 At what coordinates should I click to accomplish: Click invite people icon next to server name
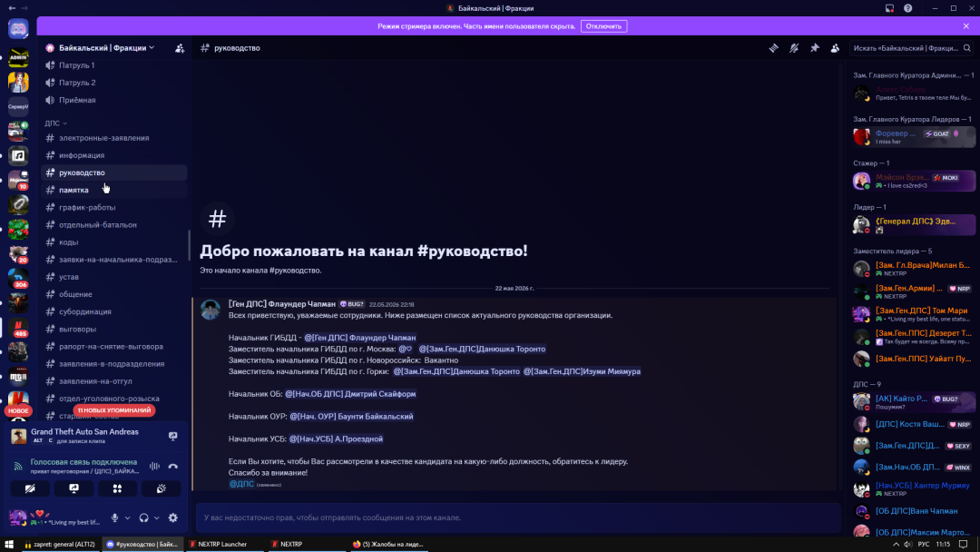[180, 48]
